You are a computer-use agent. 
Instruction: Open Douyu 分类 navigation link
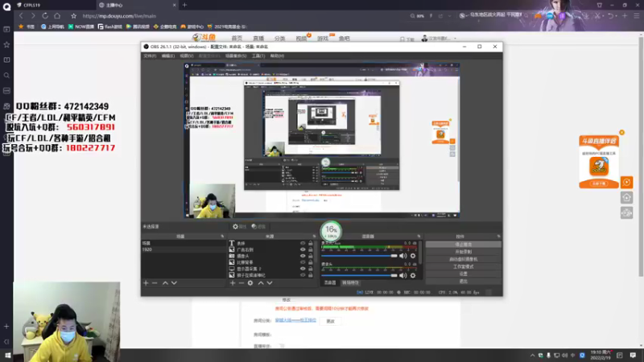coord(279,39)
